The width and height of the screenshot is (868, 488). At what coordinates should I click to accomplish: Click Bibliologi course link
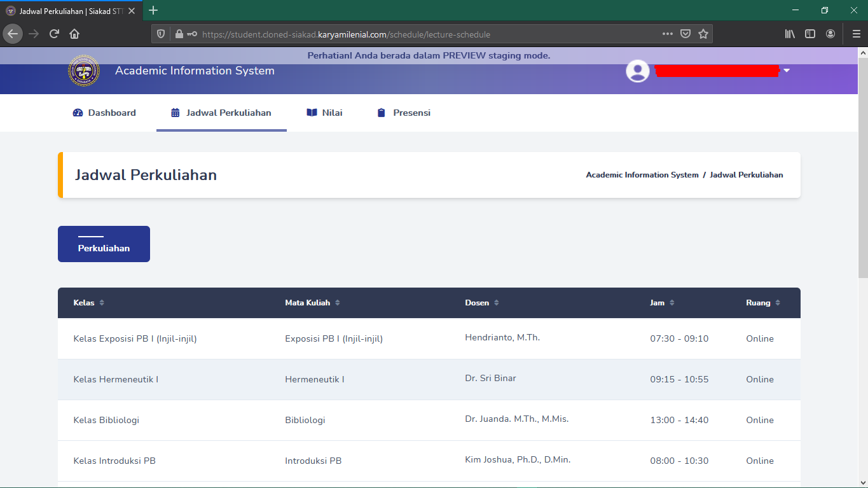(x=305, y=421)
